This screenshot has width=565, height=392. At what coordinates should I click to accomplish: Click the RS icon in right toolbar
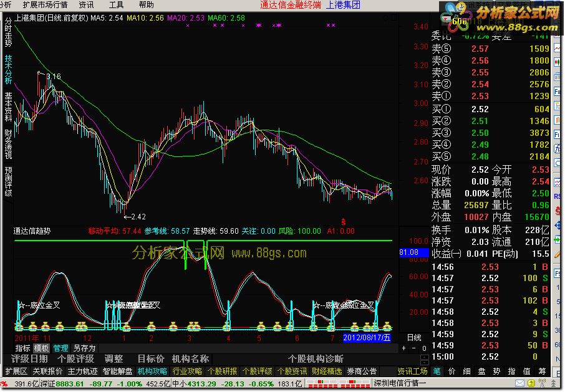(x=558, y=196)
